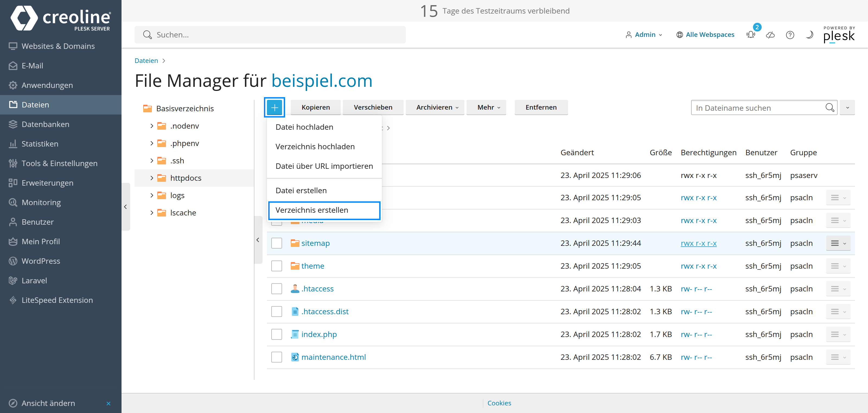
Task: Click the Plesk logo in header
Action: click(x=839, y=34)
